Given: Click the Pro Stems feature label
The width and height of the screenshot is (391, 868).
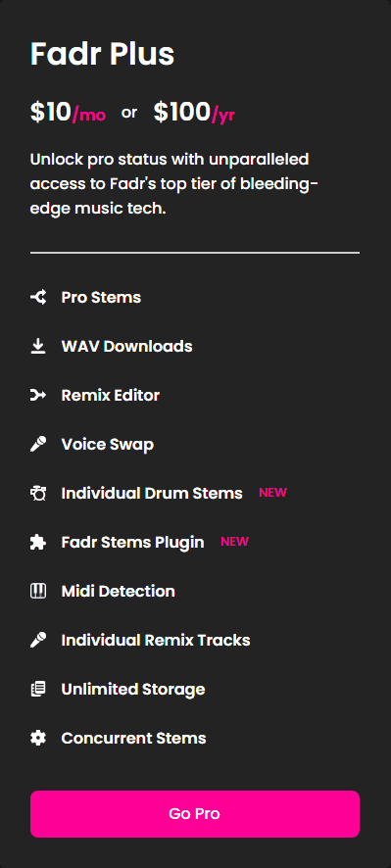Looking at the screenshot, I should (x=101, y=298).
